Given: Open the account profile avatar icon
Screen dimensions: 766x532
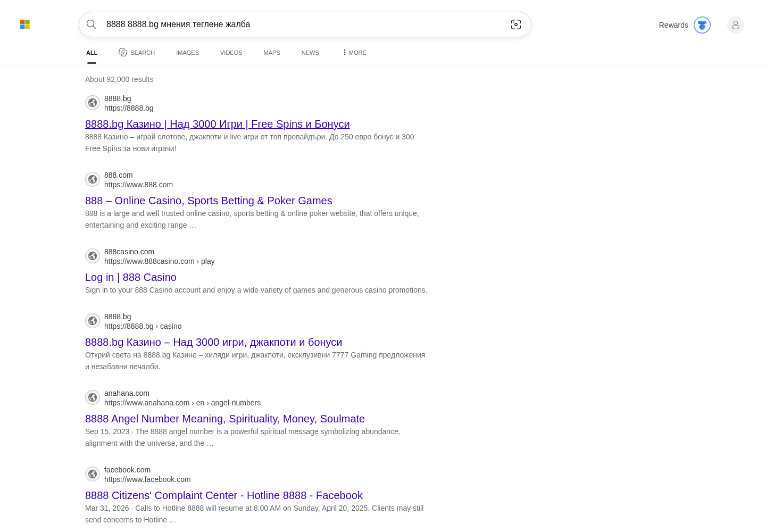Looking at the screenshot, I should click(736, 25).
